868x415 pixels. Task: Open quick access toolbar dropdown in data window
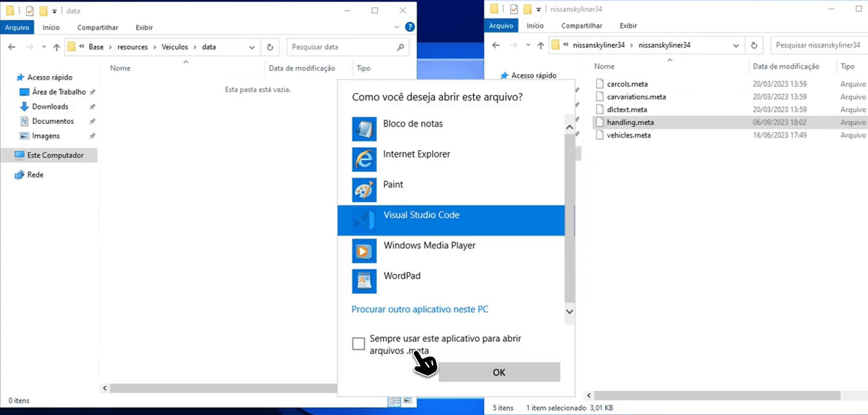pos(54,11)
